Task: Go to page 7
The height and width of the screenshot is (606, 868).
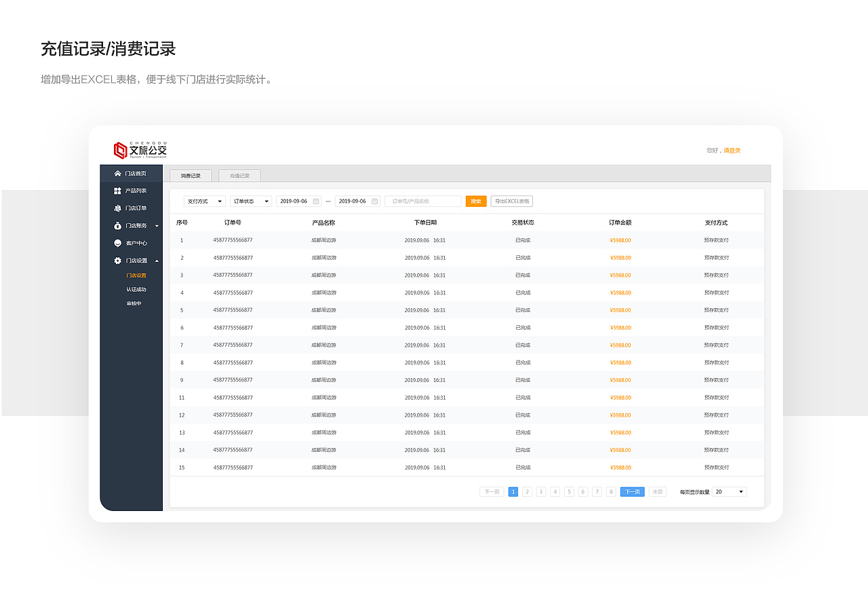Action: (x=597, y=492)
